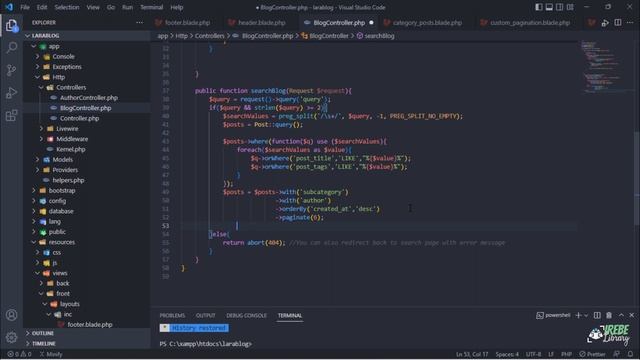
Task: Open AuthorController.php in explorer
Action: coord(87,98)
